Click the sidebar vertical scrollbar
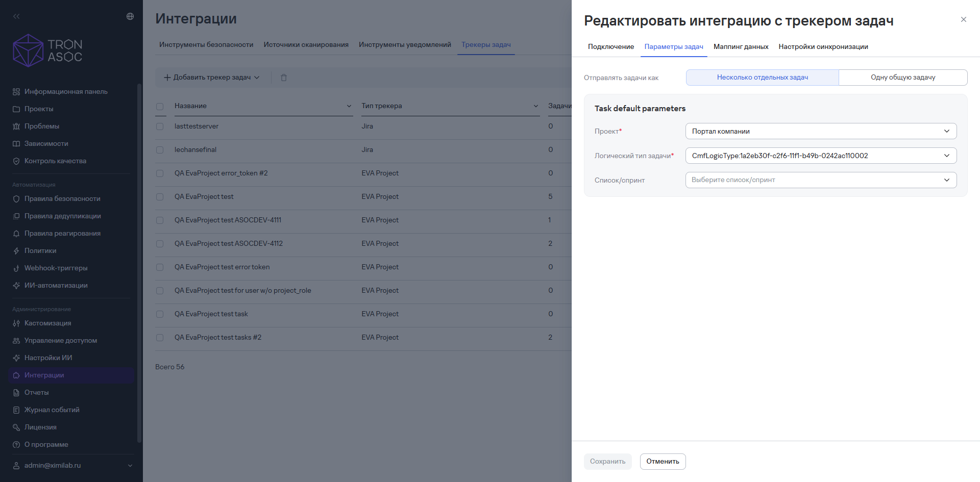This screenshot has width=980, height=482. click(139, 263)
